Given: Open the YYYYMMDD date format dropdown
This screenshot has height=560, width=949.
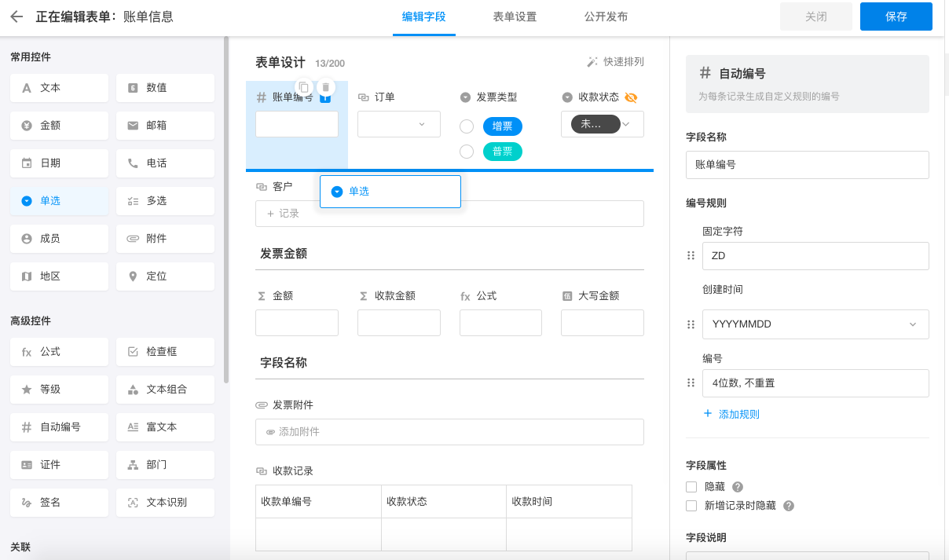Looking at the screenshot, I should [815, 324].
